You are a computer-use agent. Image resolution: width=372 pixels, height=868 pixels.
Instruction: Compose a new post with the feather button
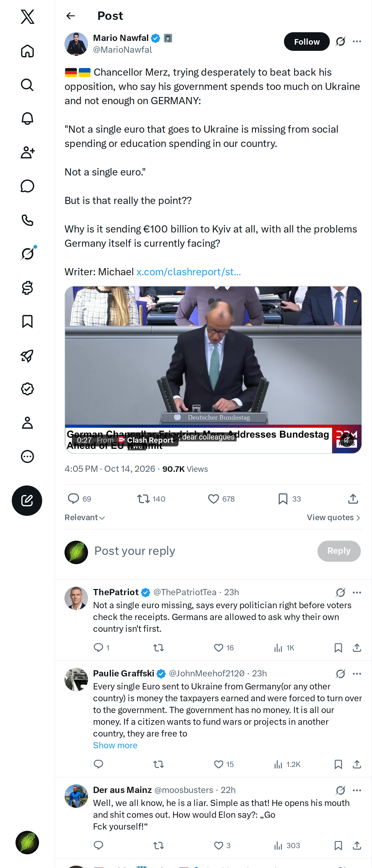point(27,500)
